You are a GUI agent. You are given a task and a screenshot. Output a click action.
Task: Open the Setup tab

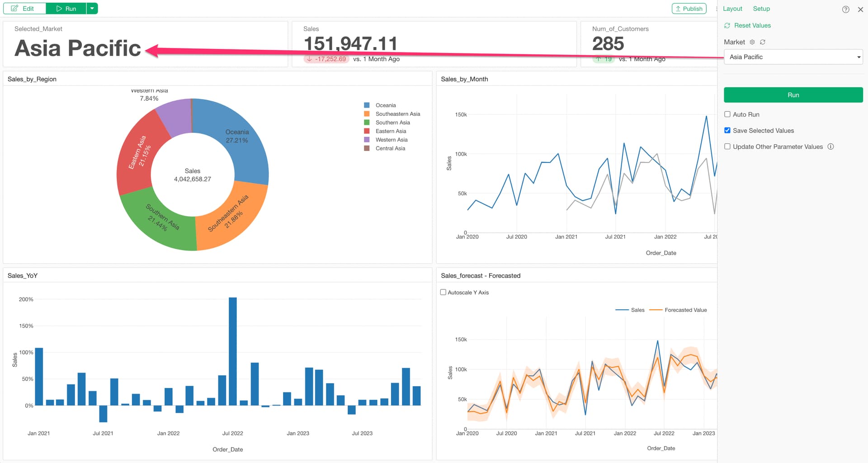(761, 9)
